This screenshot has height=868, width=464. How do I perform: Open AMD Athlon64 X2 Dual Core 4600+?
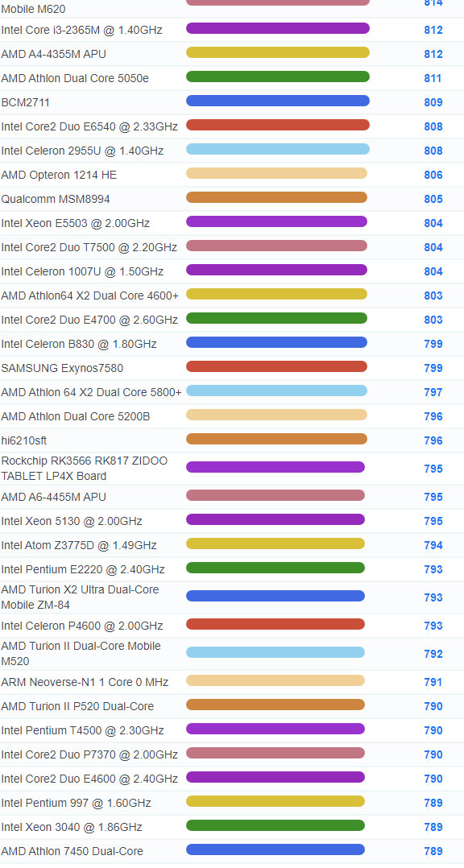tap(90, 296)
